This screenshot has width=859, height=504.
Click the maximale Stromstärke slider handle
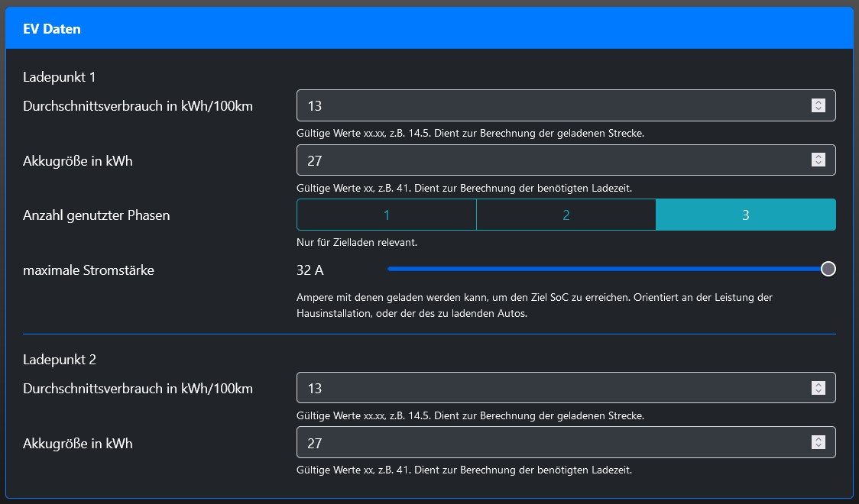[828, 269]
